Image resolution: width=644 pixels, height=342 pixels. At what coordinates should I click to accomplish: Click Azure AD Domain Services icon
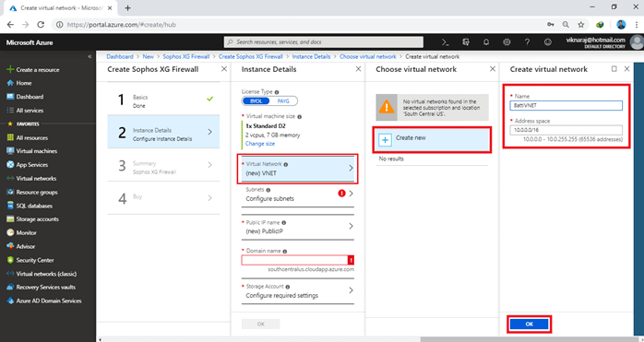point(10,301)
